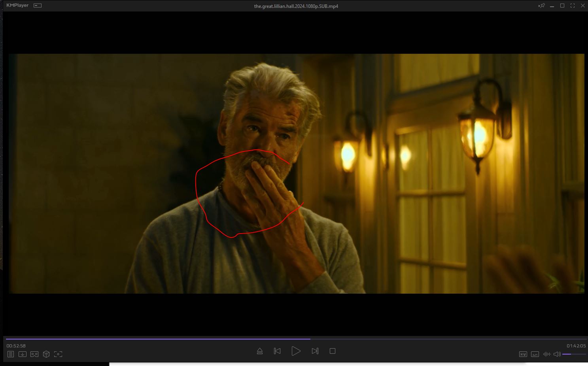
Task: Switch to compact mode next to KMPlayer logo
Action: click(x=38, y=6)
